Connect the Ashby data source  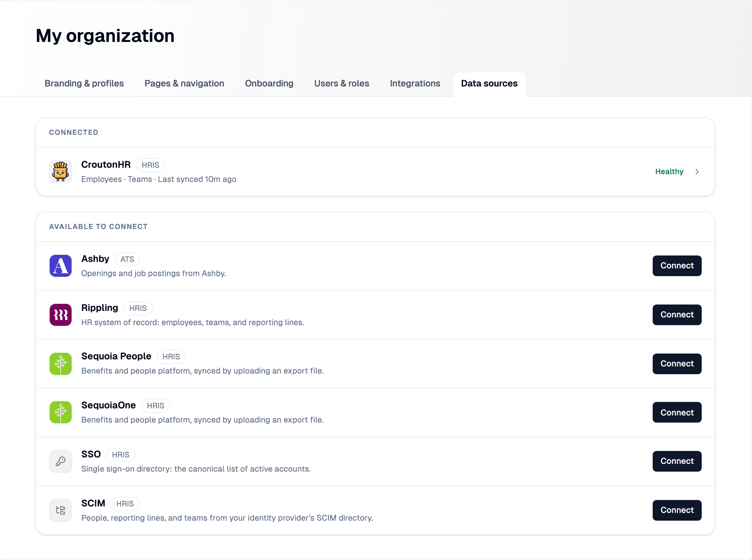click(x=677, y=266)
